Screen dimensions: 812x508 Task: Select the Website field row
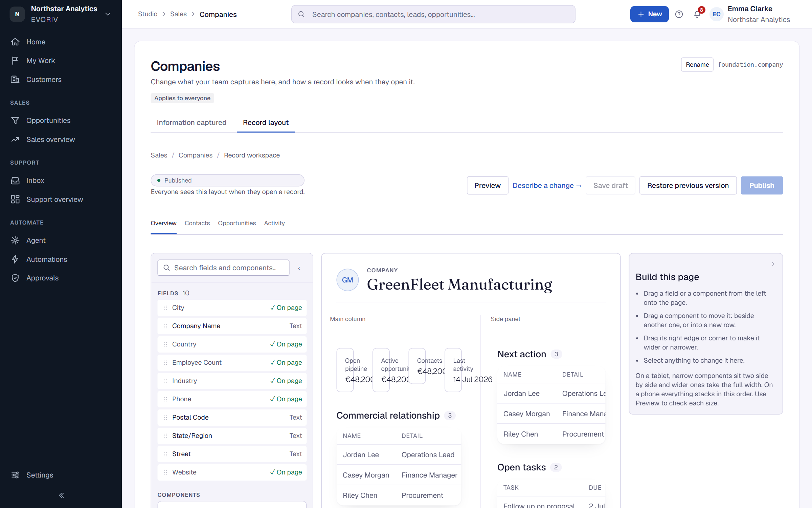232,472
